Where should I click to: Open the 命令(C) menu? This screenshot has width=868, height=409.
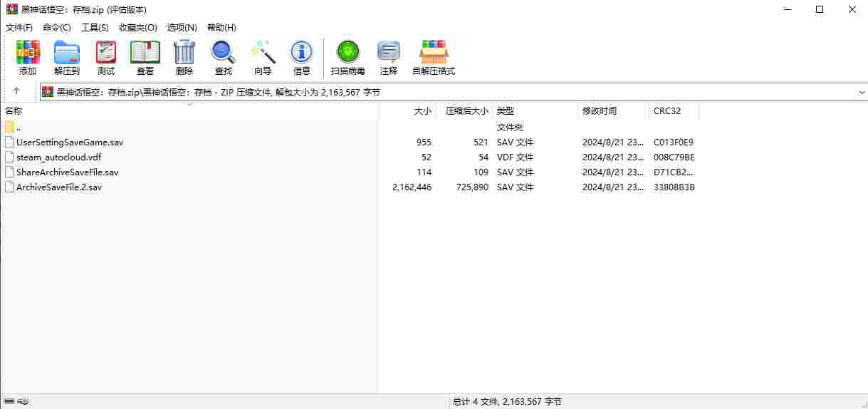(x=57, y=27)
